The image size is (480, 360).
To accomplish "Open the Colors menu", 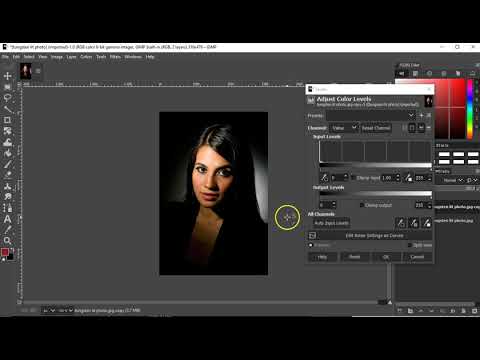I will [x=86, y=57].
